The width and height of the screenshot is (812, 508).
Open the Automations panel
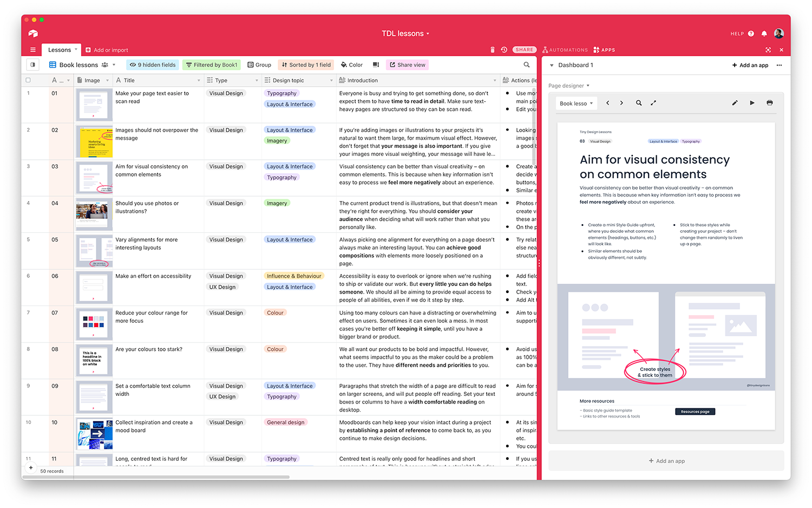coord(565,50)
